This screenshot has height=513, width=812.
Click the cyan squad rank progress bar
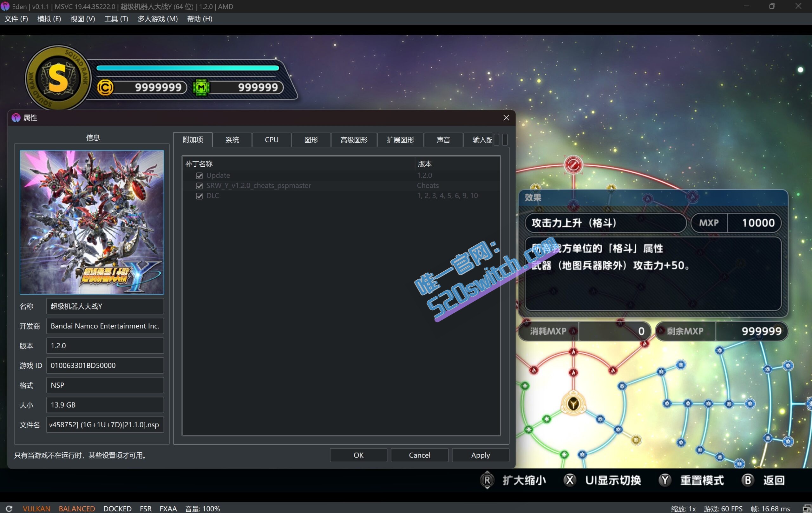click(x=187, y=68)
